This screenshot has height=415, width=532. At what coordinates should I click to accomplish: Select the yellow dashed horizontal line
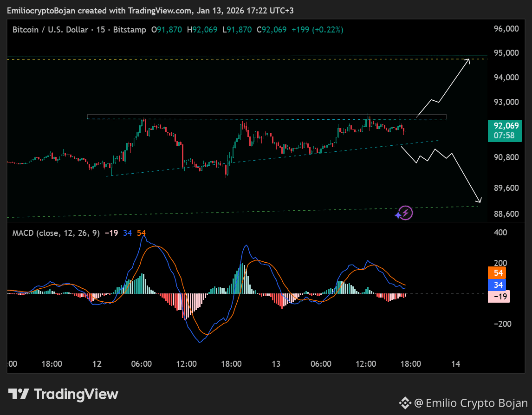pos(247,59)
